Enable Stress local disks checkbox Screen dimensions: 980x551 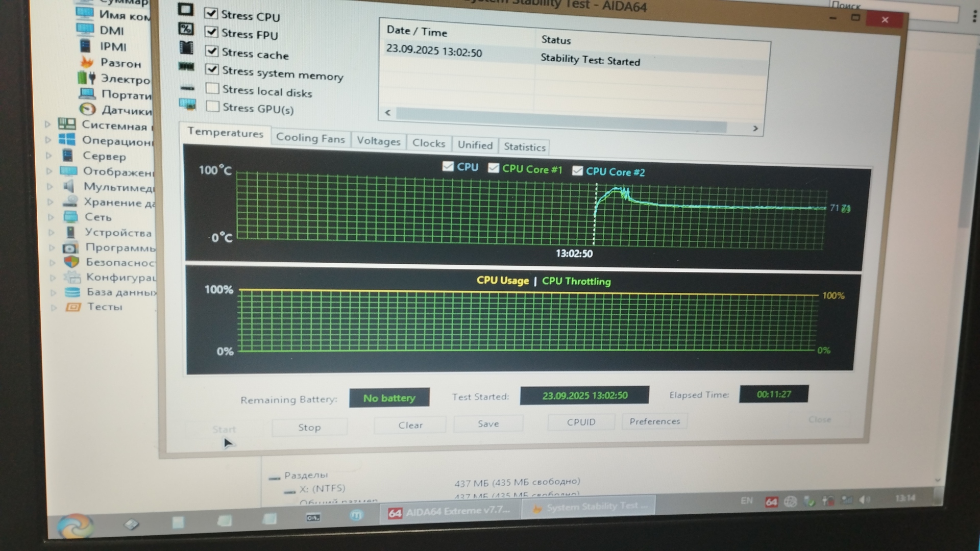[x=212, y=89]
